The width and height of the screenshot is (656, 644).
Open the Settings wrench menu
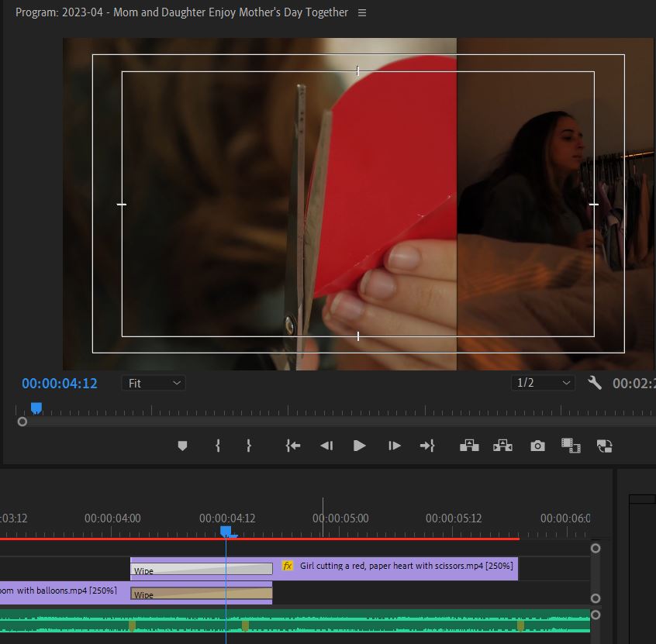[x=595, y=383]
